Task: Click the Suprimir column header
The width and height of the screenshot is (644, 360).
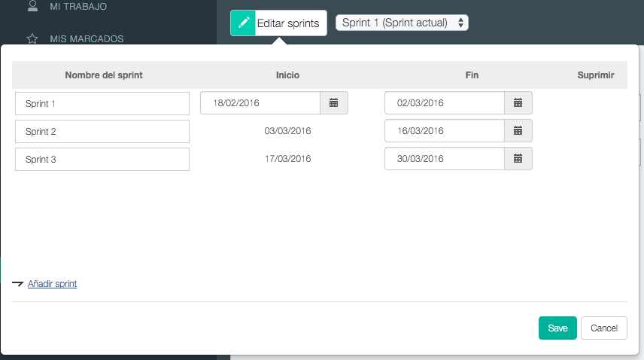Action: coord(596,75)
